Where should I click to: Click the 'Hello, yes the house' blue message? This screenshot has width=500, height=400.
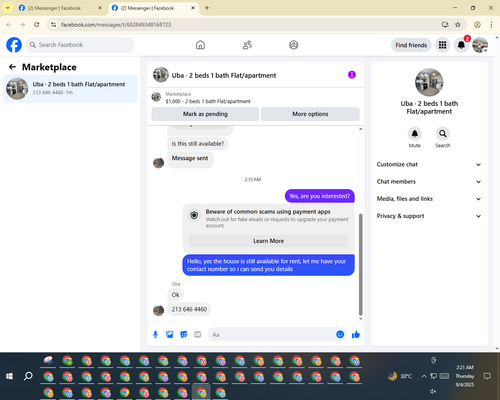pos(268,265)
